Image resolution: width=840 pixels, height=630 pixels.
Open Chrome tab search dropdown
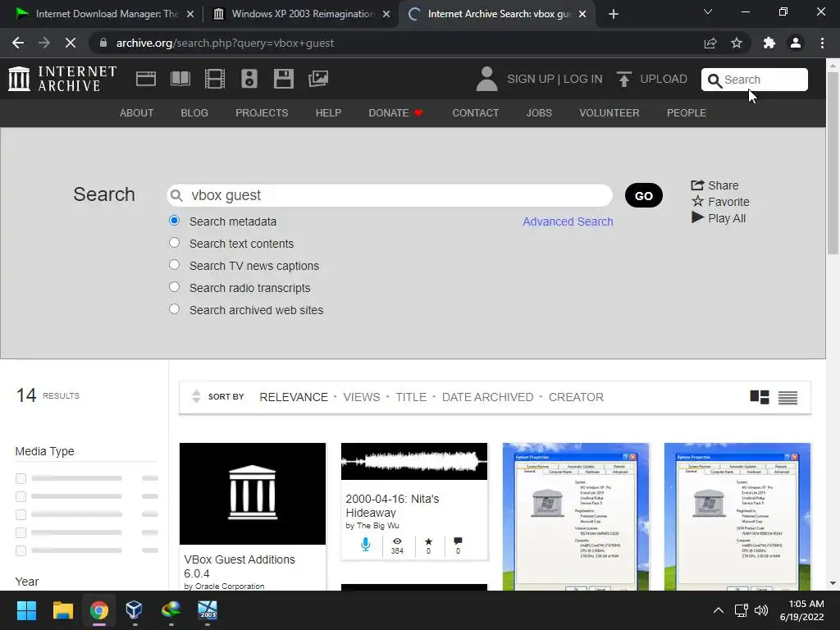708,11
